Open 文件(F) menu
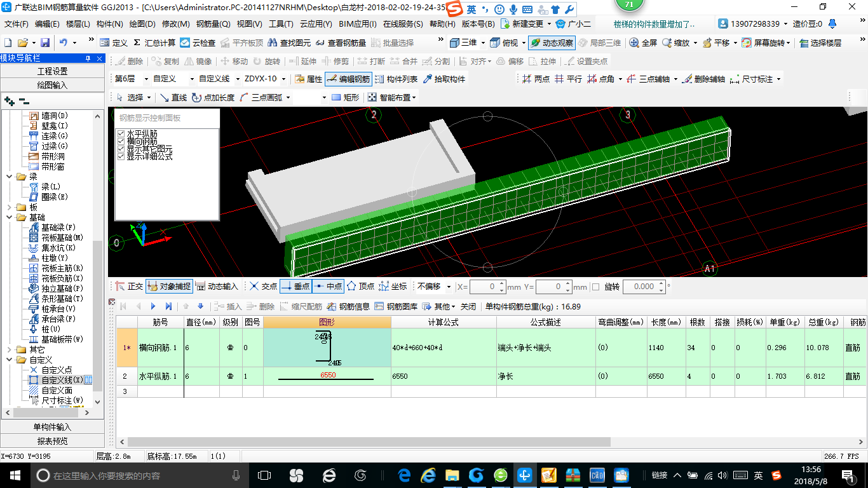The height and width of the screenshot is (488, 868). [x=17, y=24]
